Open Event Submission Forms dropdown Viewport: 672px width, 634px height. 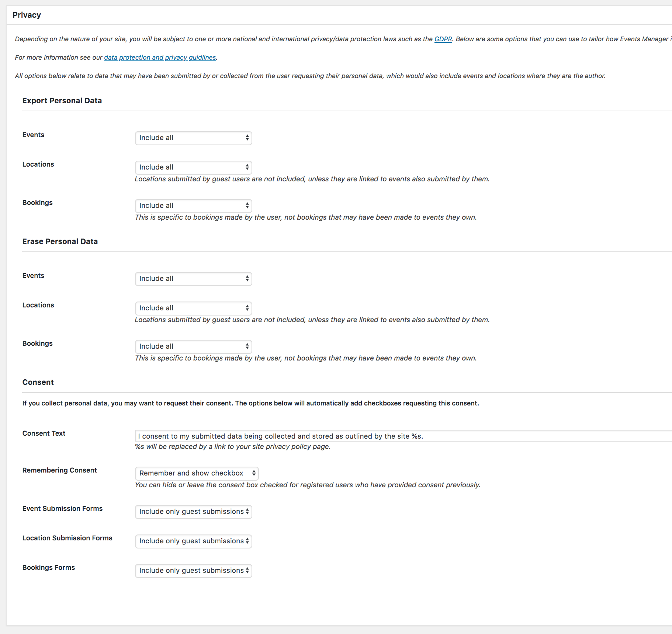[x=193, y=512]
